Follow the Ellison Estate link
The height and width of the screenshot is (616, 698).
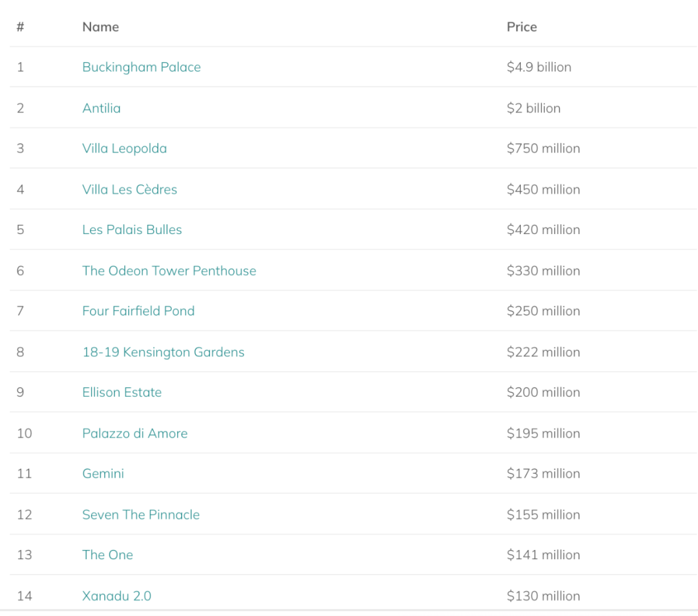[x=122, y=392]
